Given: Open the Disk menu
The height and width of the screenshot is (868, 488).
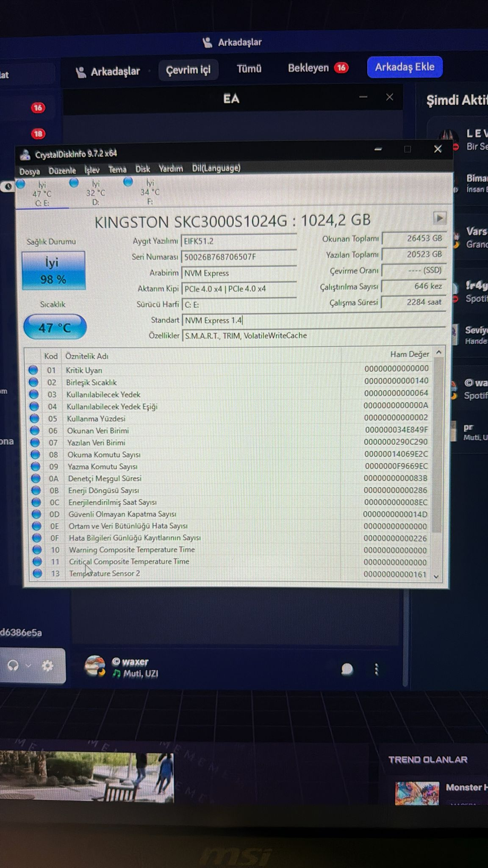Looking at the screenshot, I should click(x=143, y=169).
